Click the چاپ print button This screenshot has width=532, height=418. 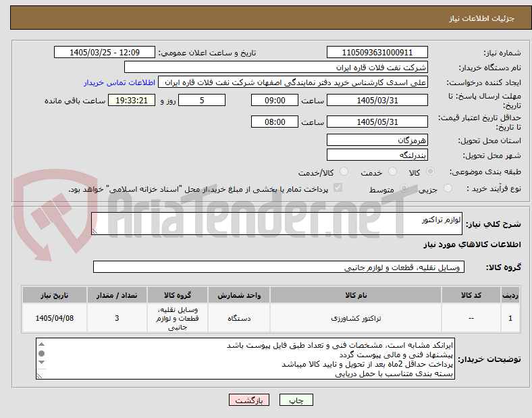coord(296,400)
